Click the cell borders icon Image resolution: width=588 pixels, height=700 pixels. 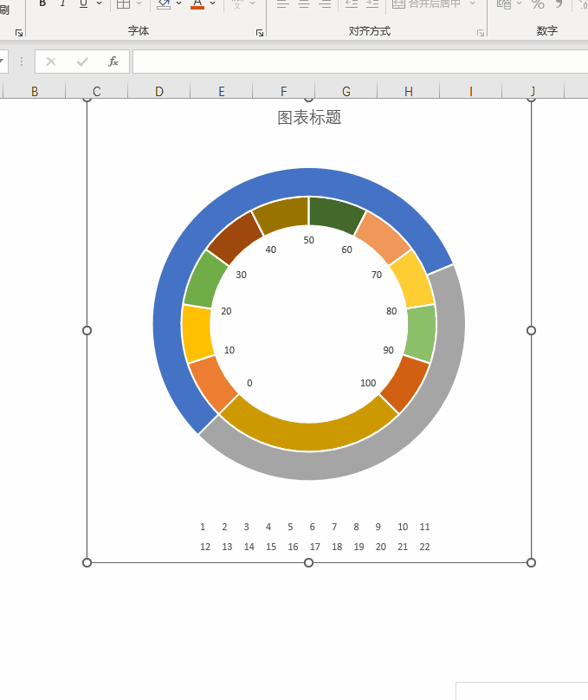click(x=123, y=3)
